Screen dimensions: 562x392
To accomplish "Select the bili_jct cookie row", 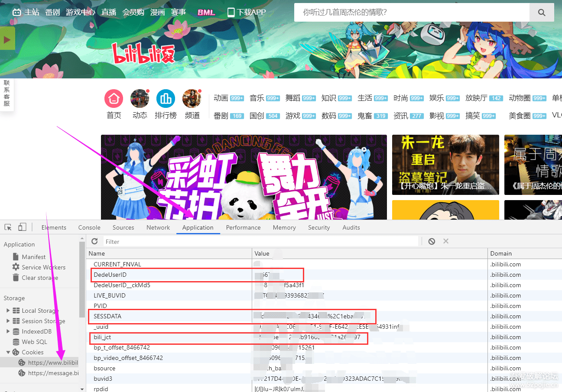I will pyautogui.click(x=324, y=337).
